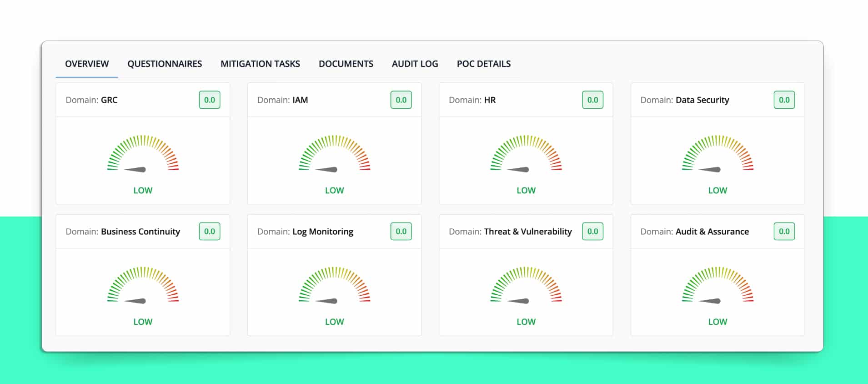Click the IAM risk gauge
The height and width of the screenshot is (384, 868).
click(x=335, y=154)
